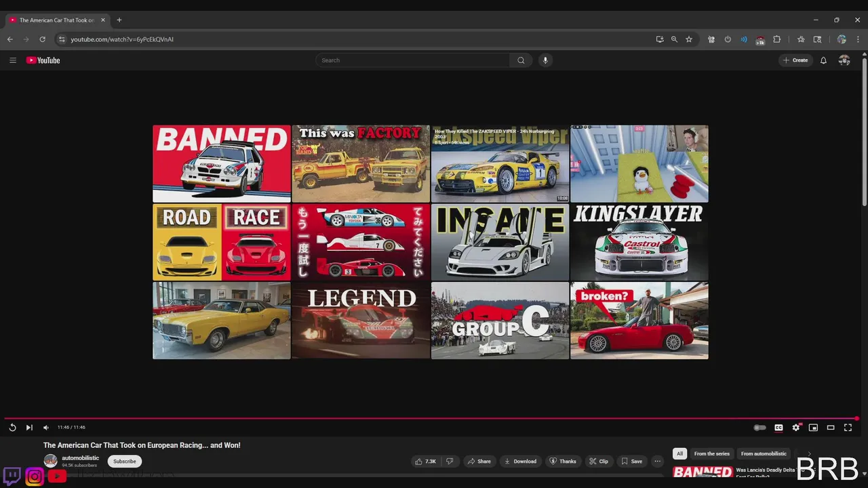Open BANNED Lancia rally car endscreen video
This screenshot has height=488, width=868.
(x=222, y=163)
